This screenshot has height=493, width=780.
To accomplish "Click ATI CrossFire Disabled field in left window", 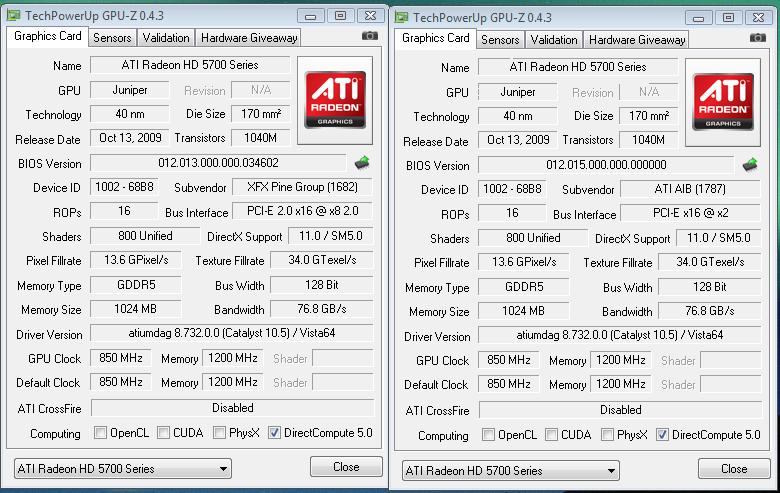I will point(232,408).
